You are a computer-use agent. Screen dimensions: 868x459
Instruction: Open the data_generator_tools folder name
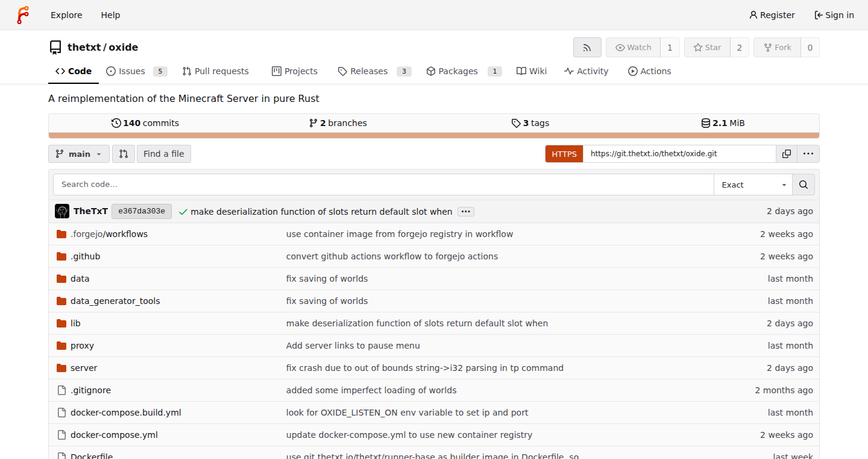coord(115,301)
